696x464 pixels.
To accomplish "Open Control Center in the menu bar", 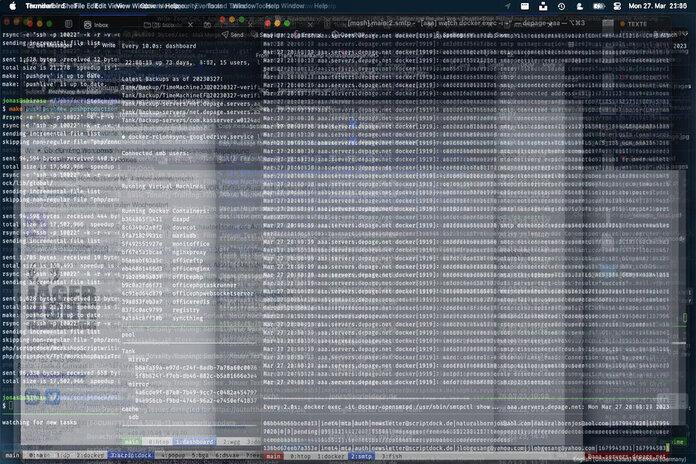I will [x=617, y=6].
